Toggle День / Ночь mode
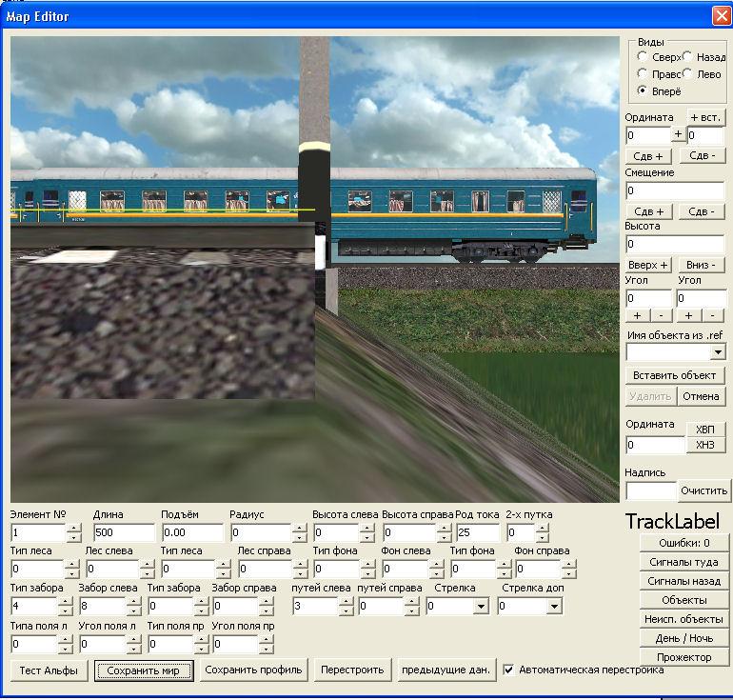 (683, 638)
